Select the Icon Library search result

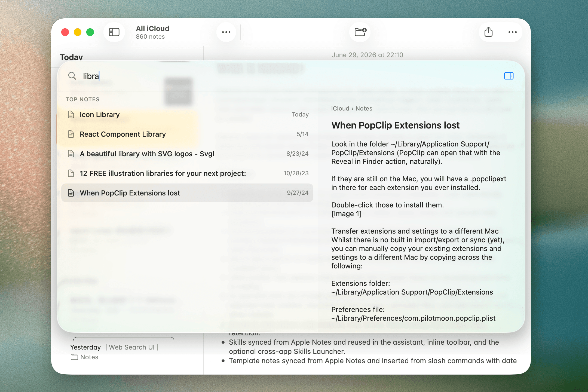(187, 115)
